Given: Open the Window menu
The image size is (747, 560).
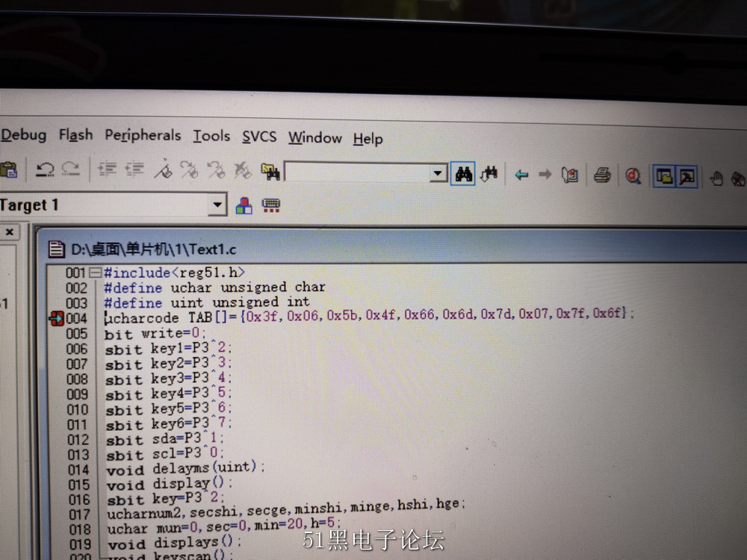Looking at the screenshot, I should [315, 138].
